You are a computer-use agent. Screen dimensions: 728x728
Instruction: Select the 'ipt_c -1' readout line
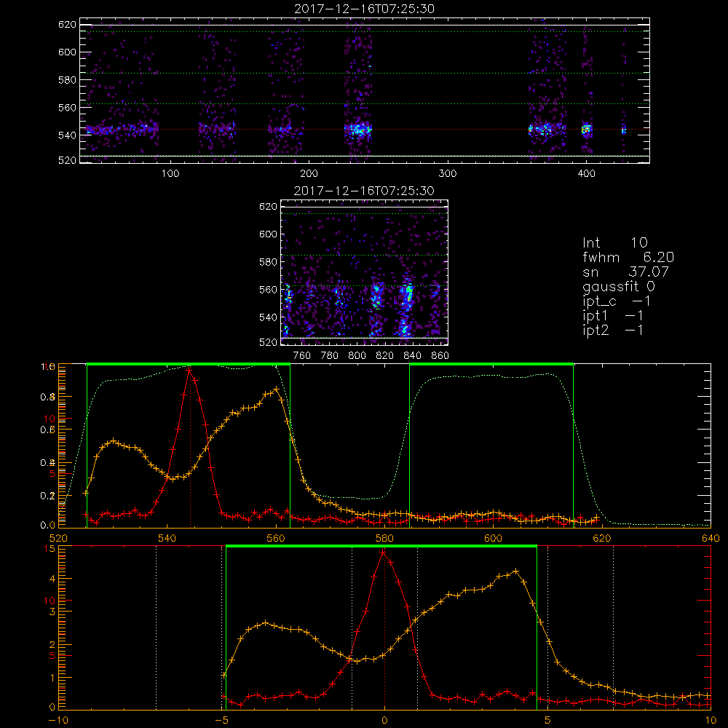617,301
